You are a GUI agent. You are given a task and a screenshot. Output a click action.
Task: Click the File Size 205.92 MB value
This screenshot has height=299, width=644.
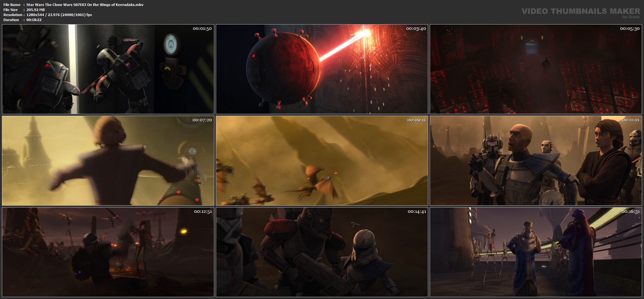pos(36,10)
